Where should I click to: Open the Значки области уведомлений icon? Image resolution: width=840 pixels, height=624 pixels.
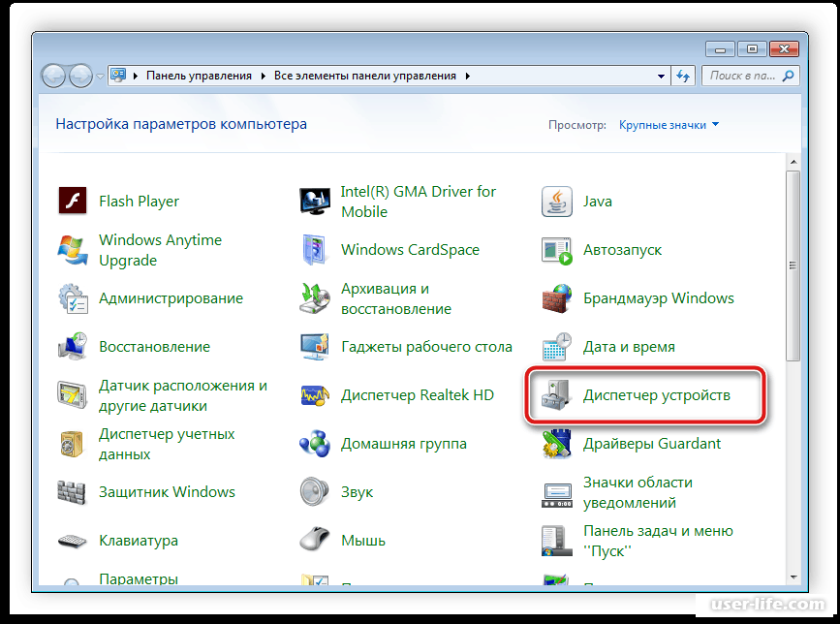point(556,495)
